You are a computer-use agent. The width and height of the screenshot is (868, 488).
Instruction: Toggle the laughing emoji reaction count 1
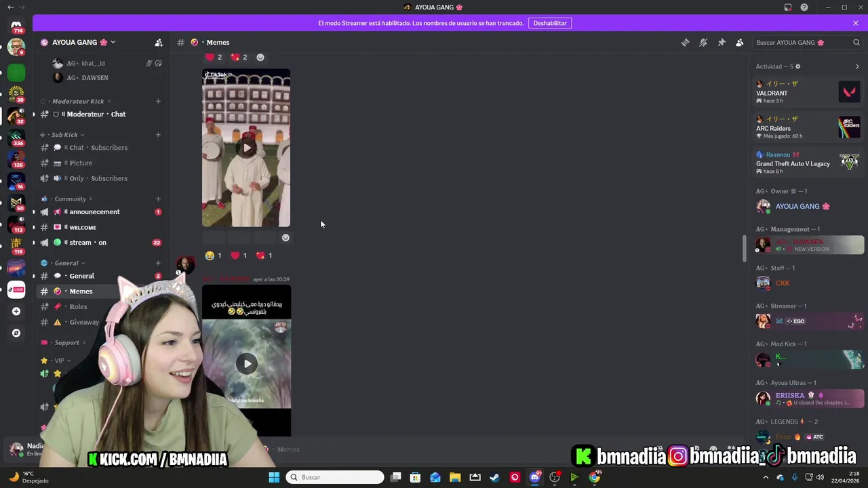click(x=214, y=256)
